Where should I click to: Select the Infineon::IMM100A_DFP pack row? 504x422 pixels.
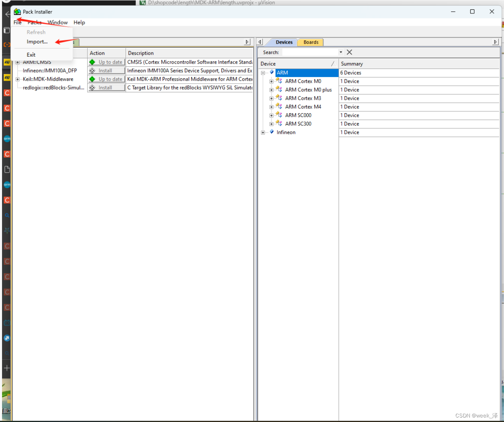tap(50, 70)
